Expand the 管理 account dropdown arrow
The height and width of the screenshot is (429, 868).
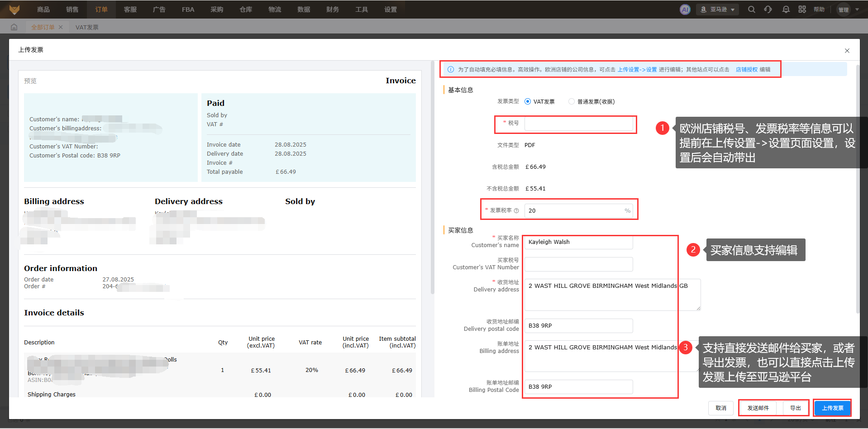[857, 10]
